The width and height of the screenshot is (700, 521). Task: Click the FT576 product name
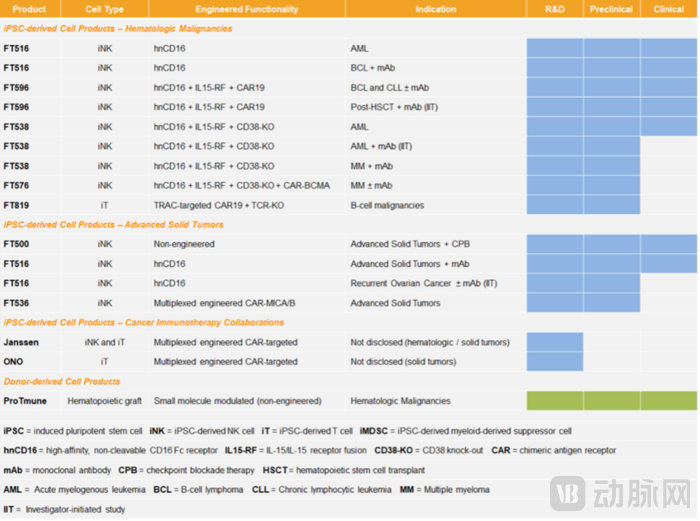click(16, 186)
